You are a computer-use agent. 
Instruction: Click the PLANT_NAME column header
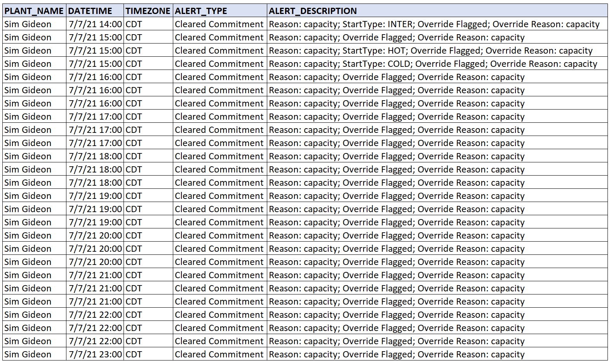pos(34,11)
